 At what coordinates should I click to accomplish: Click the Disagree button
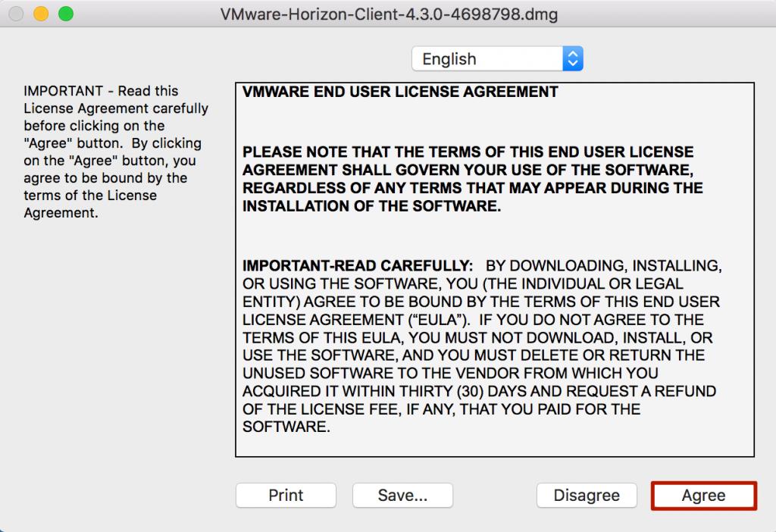(x=587, y=496)
